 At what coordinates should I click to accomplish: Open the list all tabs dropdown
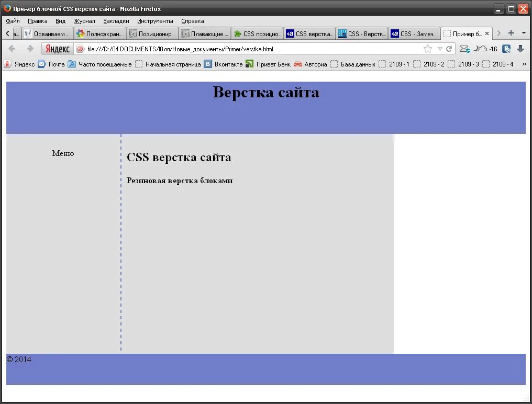tap(524, 33)
